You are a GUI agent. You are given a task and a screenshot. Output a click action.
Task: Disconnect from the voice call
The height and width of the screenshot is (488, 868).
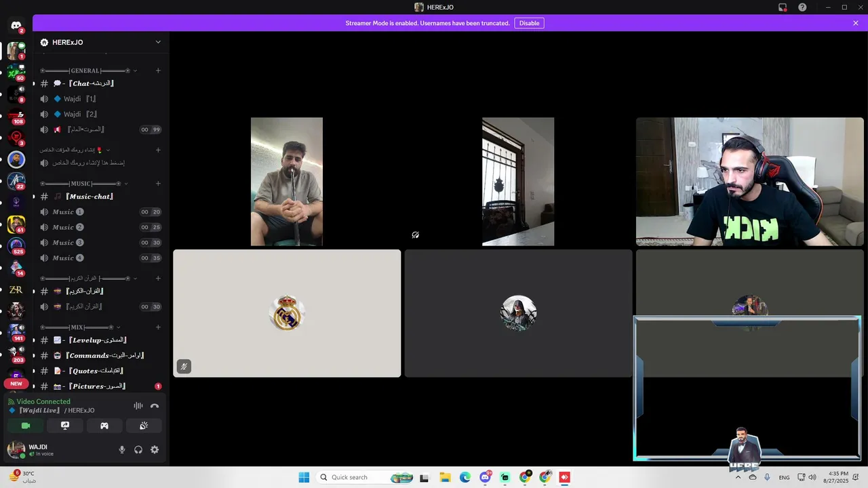[x=155, y=406]
